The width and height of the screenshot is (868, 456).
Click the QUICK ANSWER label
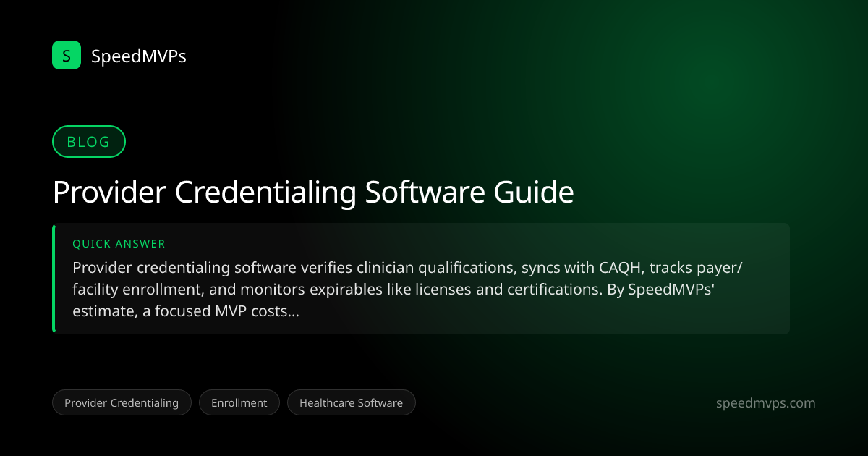click(x=119, y=244)
